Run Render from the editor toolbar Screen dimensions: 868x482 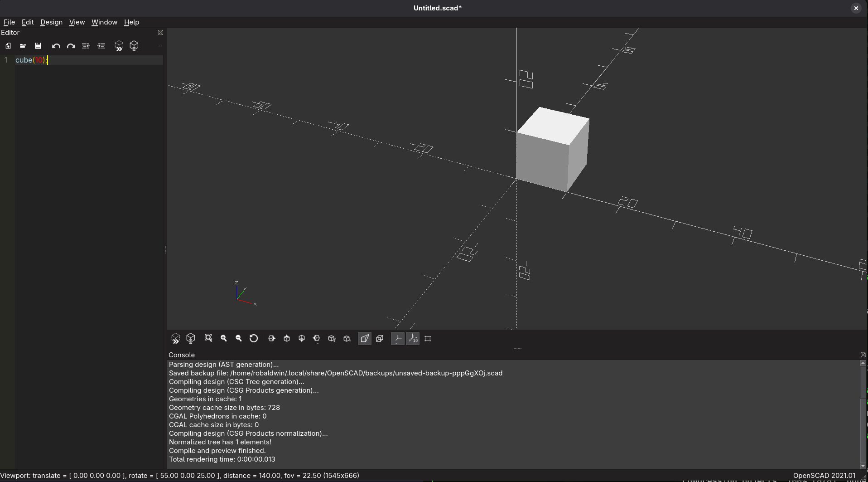134,46
